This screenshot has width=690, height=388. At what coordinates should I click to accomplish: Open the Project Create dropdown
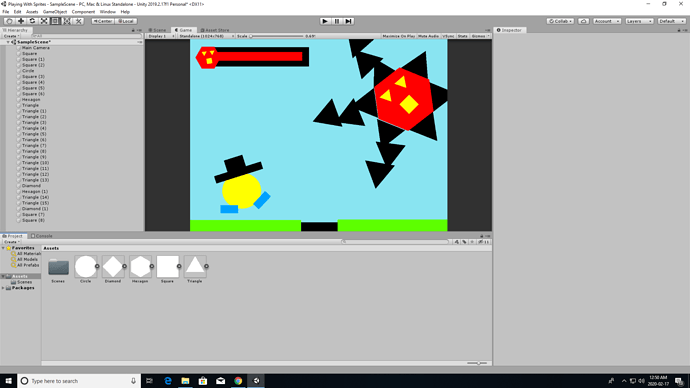(x=11, y=242)
